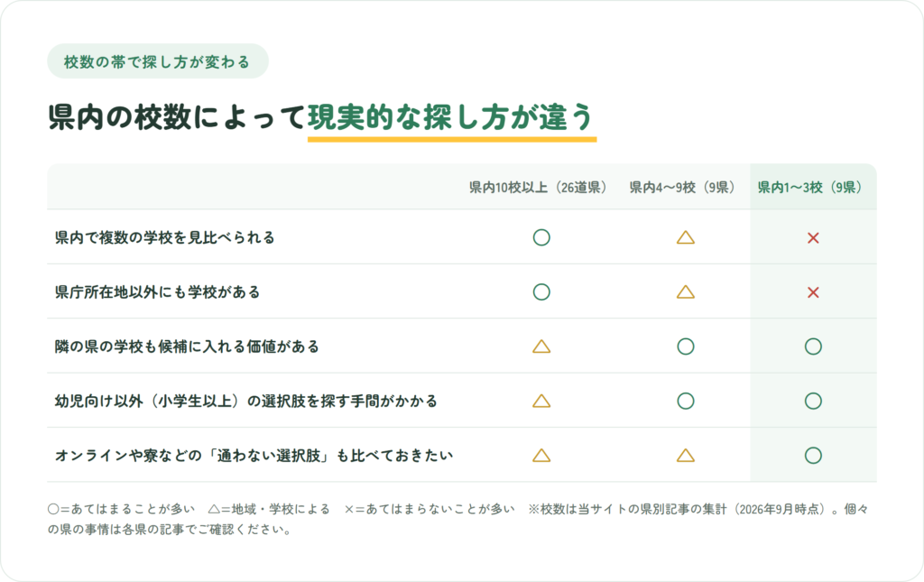The image size is (924, 582).
Task: Click triangle for 隣の県の学校も候補 row under 県内10校以上
Action: pyautogui.click(x=541, y=346)
